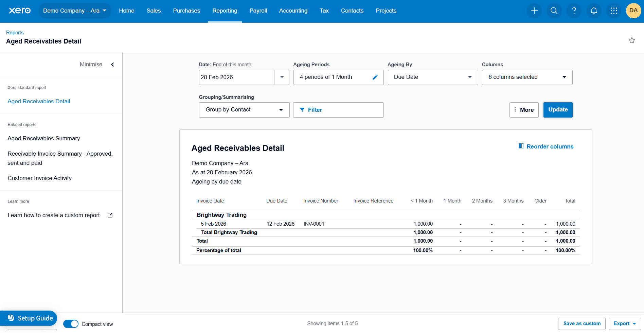Click the Invoice Reference column header
The image size is (644, 333).
(x=373, y=201)
